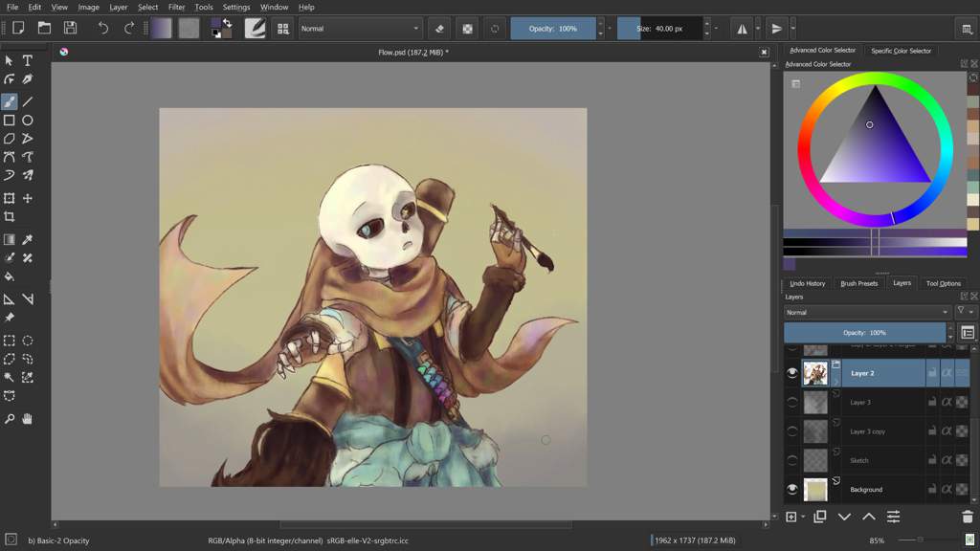This screenshot has height=551, width=980.
Task: Open an existing file
Action: (x=44, y=28)
